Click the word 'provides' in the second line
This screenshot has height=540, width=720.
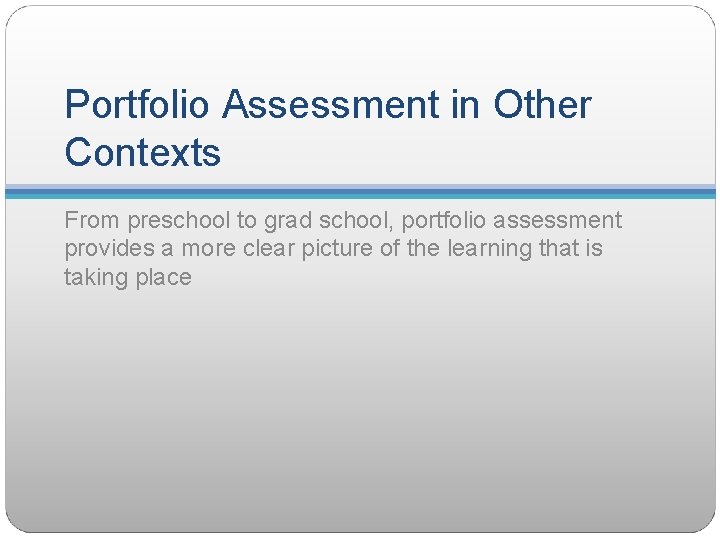click(109, 248)
